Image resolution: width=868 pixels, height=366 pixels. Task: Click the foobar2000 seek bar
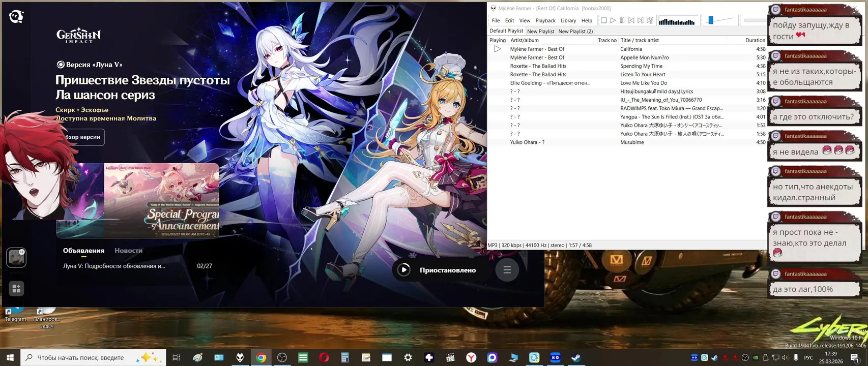point(755,20)
